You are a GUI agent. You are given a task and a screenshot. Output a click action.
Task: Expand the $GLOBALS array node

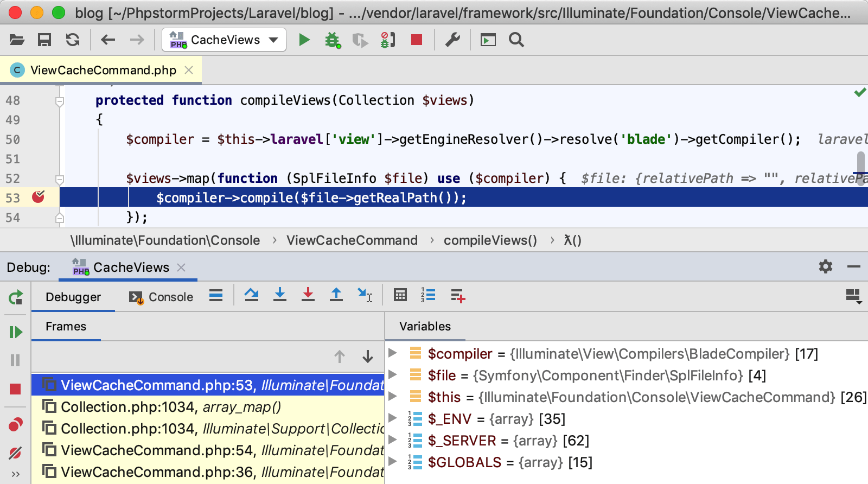(x=393, y=462)
